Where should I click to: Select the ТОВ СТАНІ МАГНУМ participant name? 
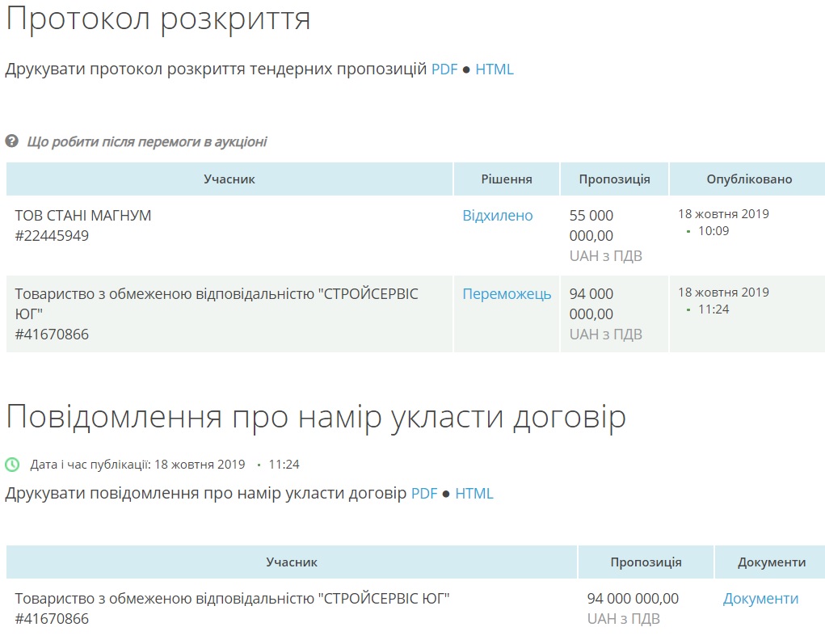(x=83, y=216)
